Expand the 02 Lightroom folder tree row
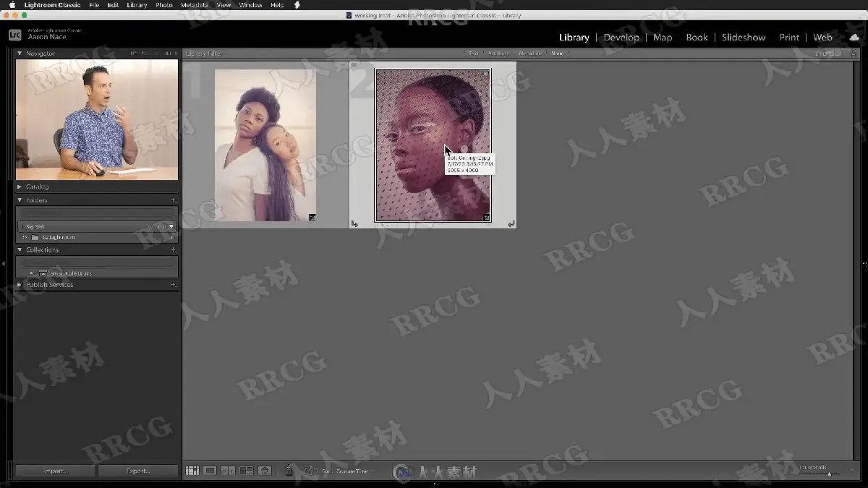This screenshot has height=488, width=868. (x=25, y=237)
